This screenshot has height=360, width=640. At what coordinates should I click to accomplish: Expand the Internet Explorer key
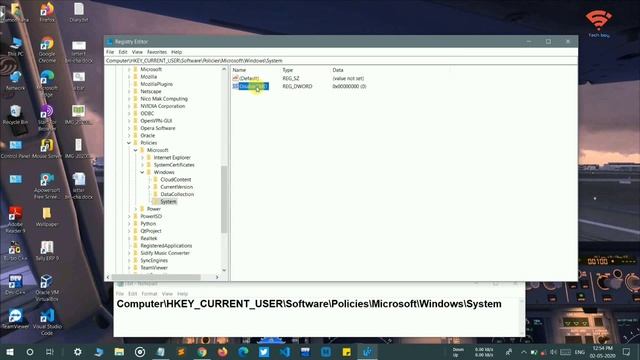click(142, 158)
